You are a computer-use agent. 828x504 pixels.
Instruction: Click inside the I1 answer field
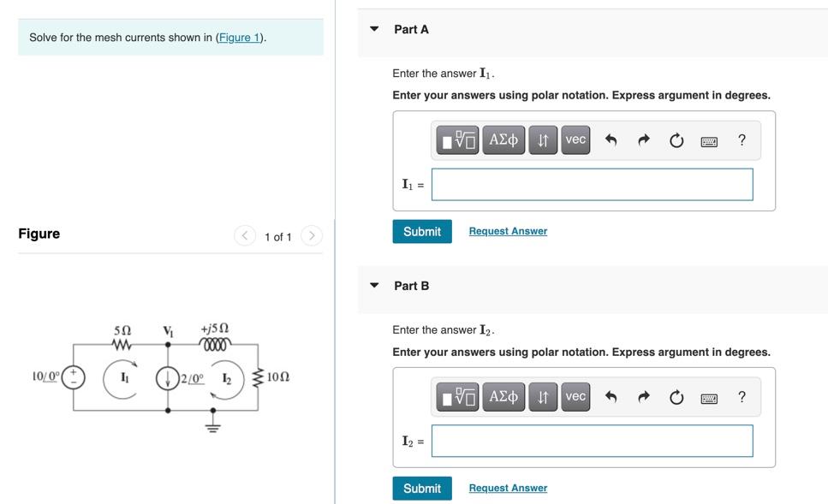[x=592, y=184]
